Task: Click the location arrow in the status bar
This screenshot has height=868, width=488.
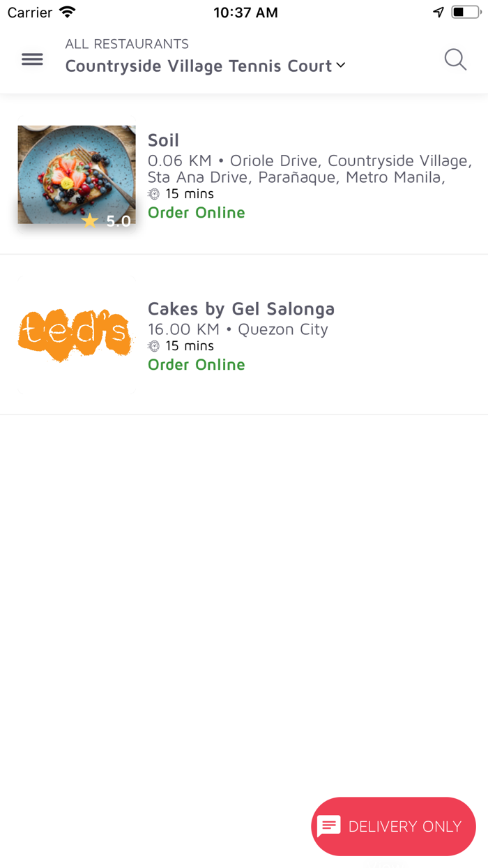Action: pos(438,12)
